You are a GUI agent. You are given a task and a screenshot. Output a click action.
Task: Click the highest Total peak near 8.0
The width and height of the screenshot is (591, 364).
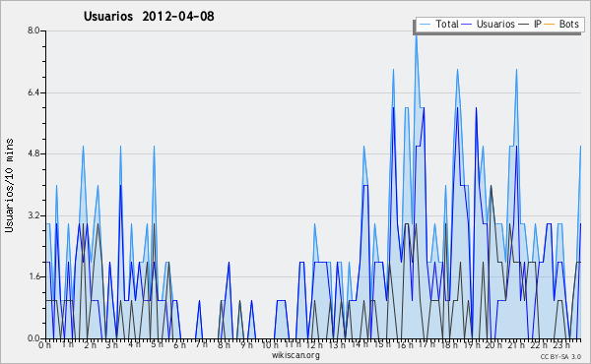416,35
